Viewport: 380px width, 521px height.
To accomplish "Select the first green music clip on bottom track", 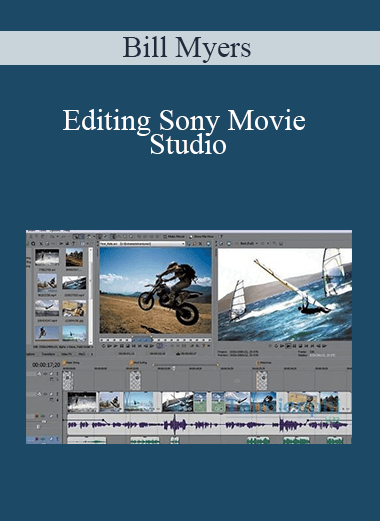I will (87, 441).
